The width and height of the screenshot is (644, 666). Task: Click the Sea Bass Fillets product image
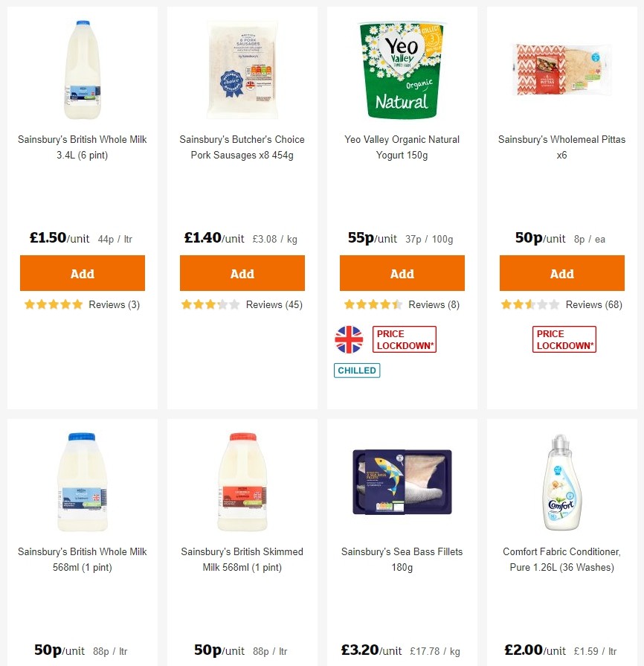coord(402,481)
